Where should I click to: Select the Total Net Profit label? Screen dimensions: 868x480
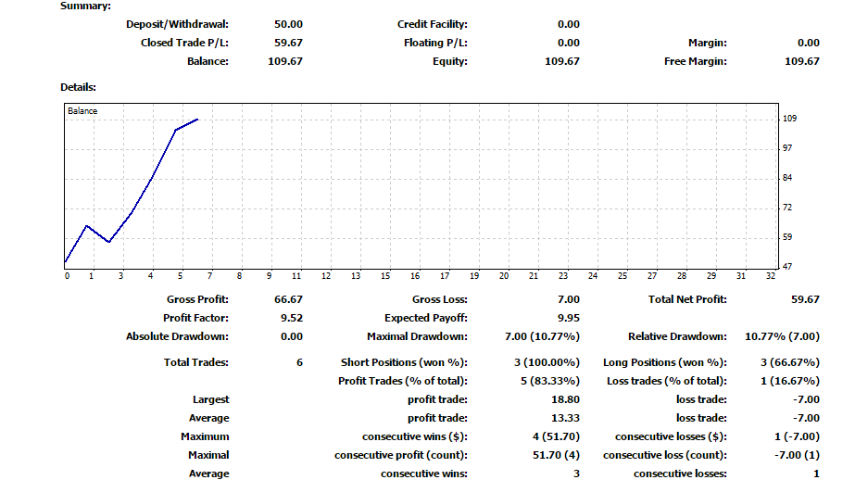(687, 299)
